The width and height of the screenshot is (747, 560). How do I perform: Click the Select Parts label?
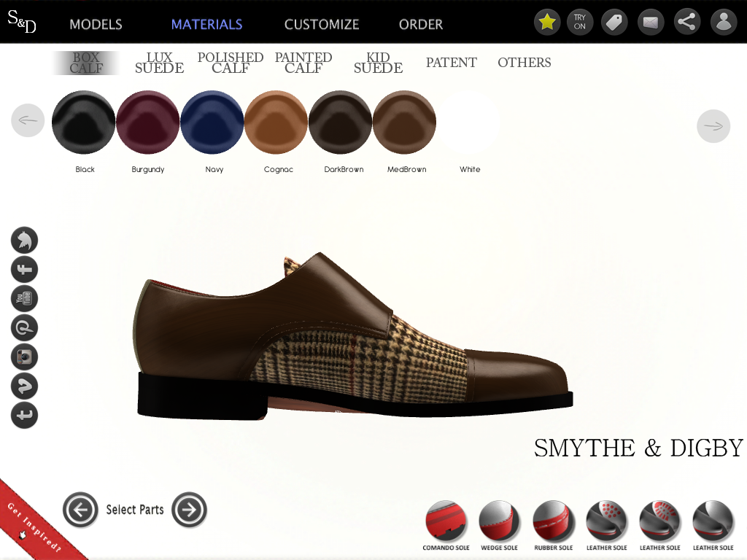point(135,510)
